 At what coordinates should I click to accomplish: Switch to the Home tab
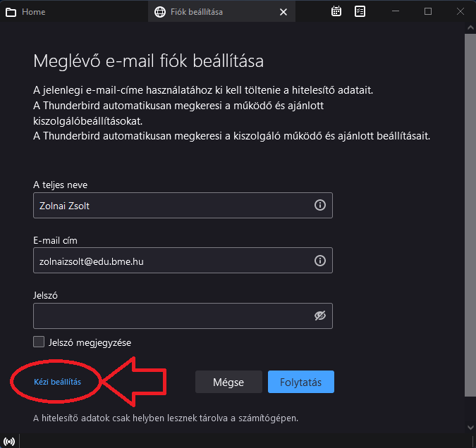[74, 11]
